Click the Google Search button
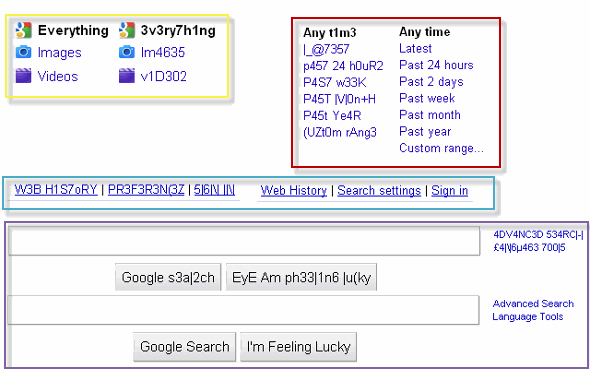Image resolution: width=590 pixels, height=369 pixels. (x=185, y=346)
